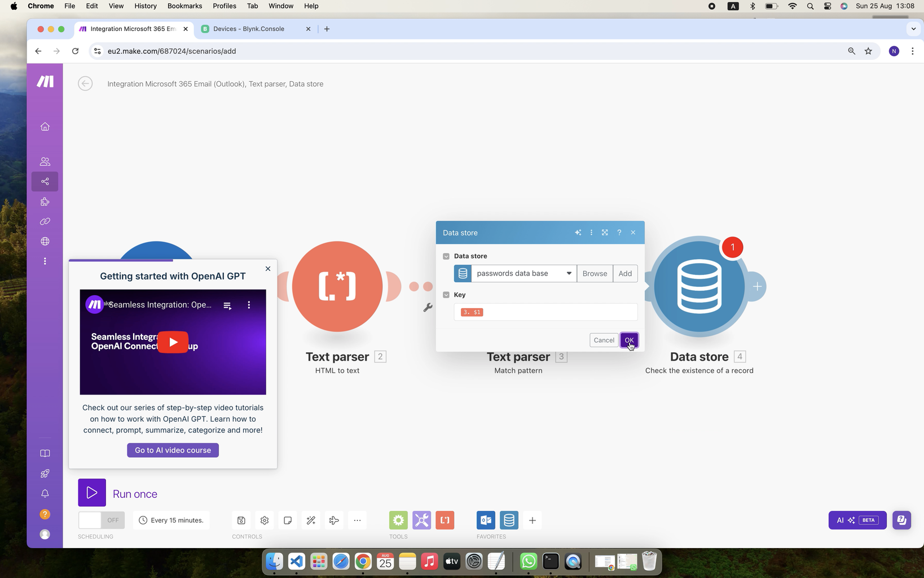The width and height of the screenshot is (924, 578).
Task: Open the passwords data base dropdown
Action: (x=524, y=274)
